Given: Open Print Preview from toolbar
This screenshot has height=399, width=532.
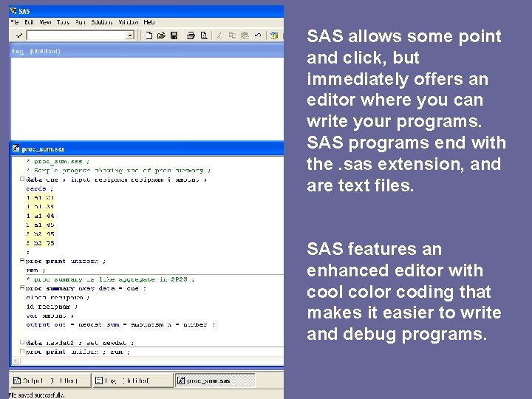Looking at the screenshot, I should coord(204,35).
